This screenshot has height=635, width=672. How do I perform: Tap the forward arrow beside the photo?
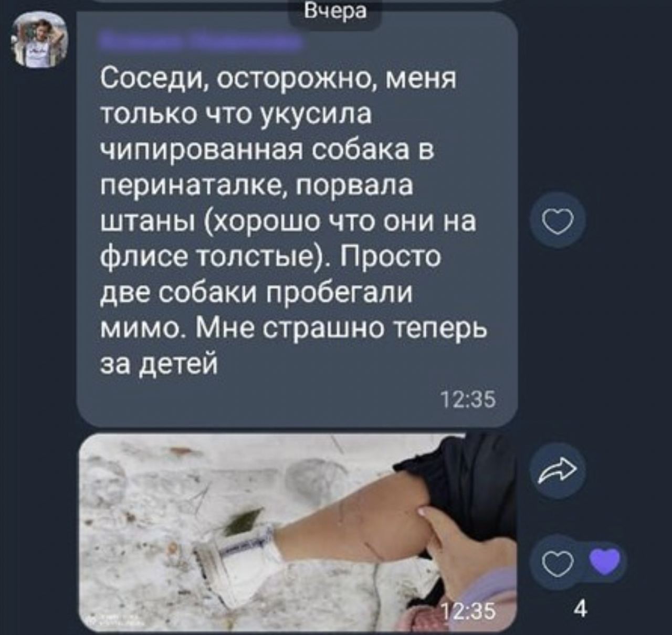coord(558,470)
